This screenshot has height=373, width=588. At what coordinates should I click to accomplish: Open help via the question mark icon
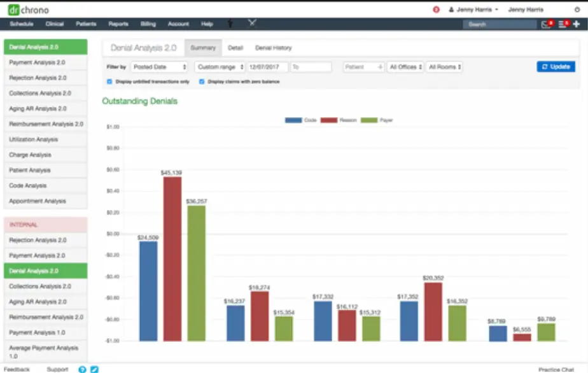pyautogui.click(x=82, y=369)
